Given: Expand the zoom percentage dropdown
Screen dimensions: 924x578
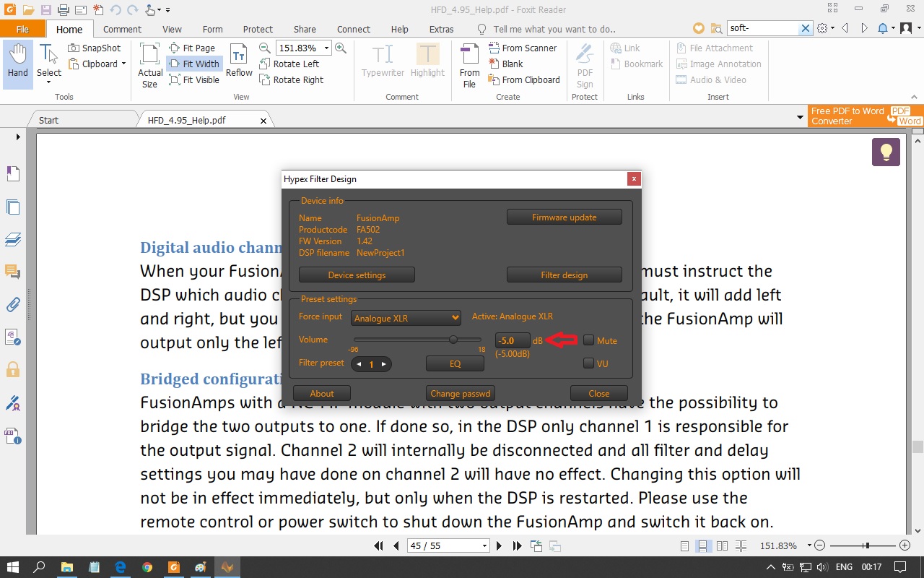Looking at the screenshot, I should coord(326,48).
